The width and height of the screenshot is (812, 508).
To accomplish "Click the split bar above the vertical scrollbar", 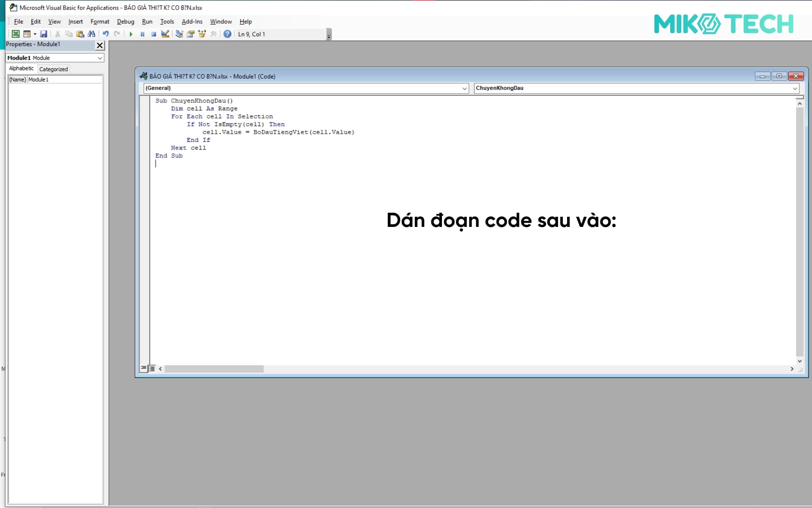I will coord(799,97).
